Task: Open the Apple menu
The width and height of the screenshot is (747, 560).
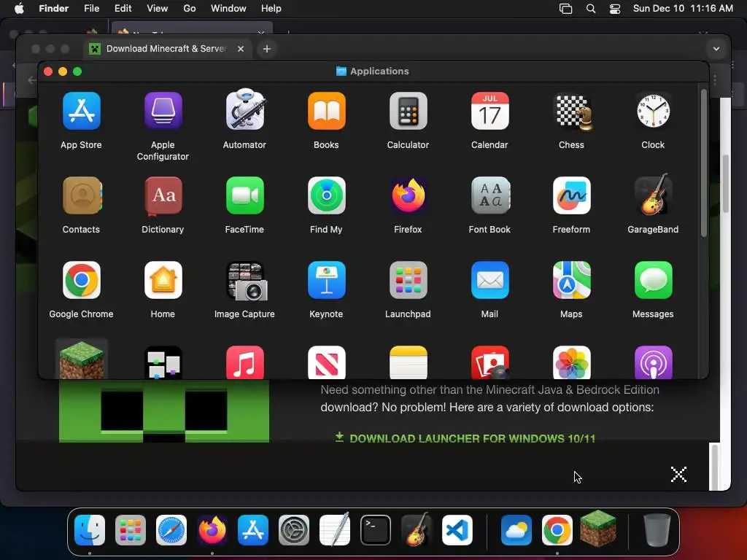Action: 19,9
